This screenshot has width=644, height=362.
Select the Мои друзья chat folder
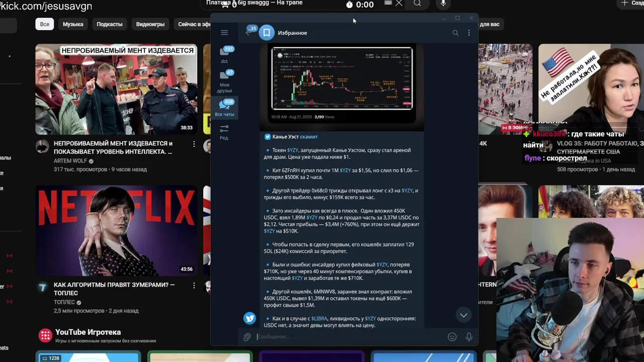(x=224, y=81)
